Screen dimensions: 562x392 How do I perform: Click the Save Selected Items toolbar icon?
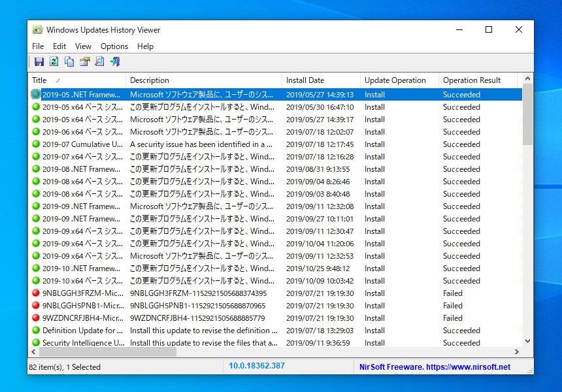point(39,62)
